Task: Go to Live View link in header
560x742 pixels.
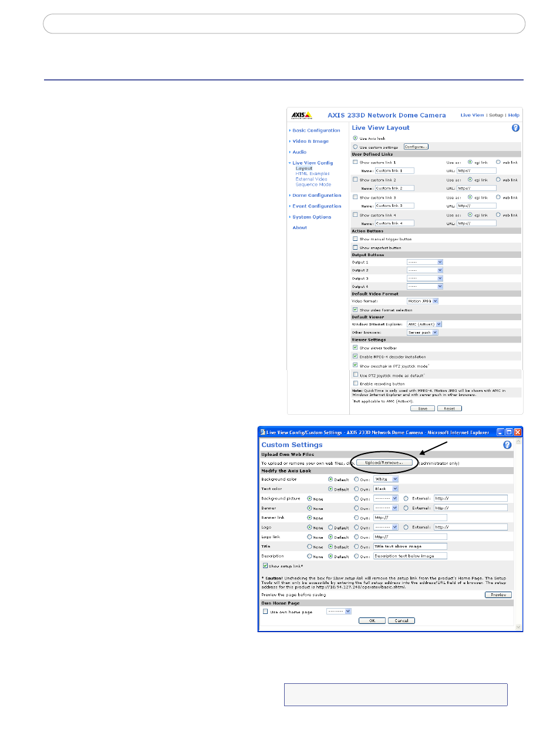Action: click(473, 115)
